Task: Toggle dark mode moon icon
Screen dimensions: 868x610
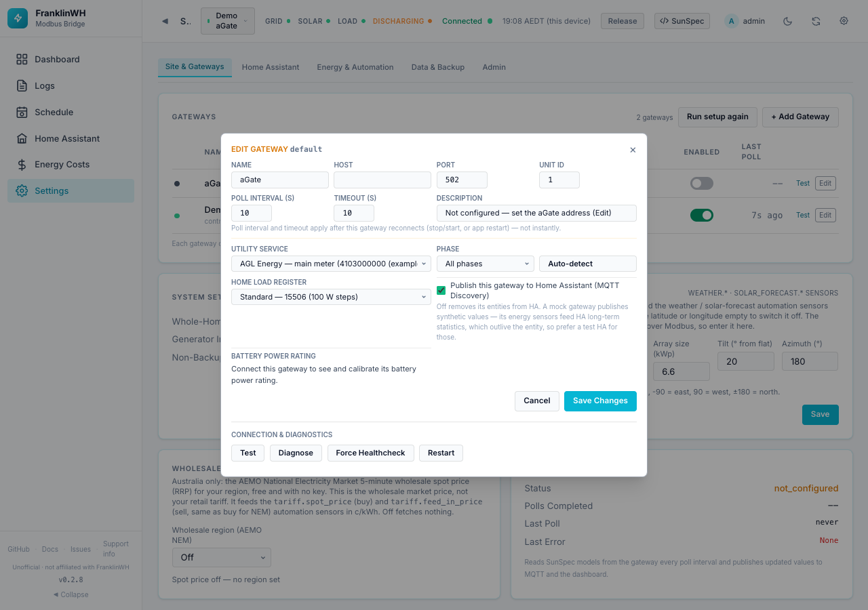Action: (x=787, y=21)
